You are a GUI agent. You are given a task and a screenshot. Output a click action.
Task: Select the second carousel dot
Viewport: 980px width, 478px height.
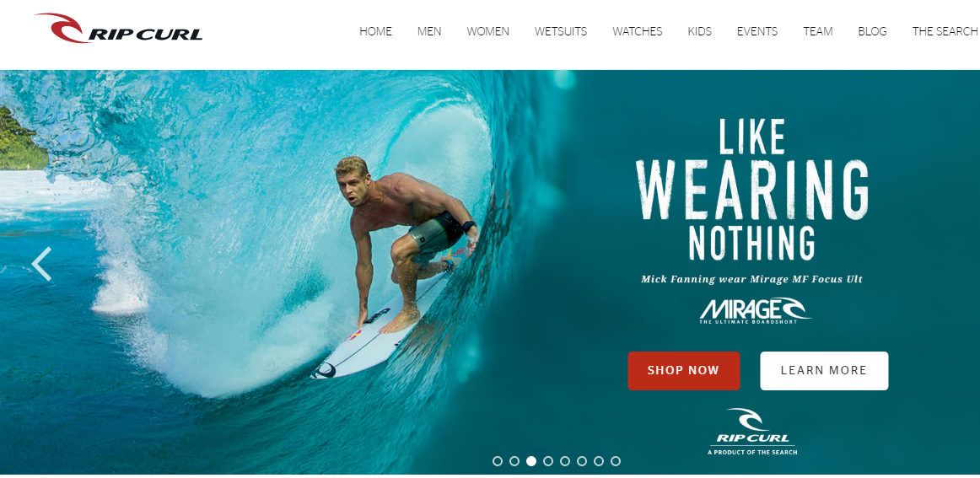(x=514, y=461)
